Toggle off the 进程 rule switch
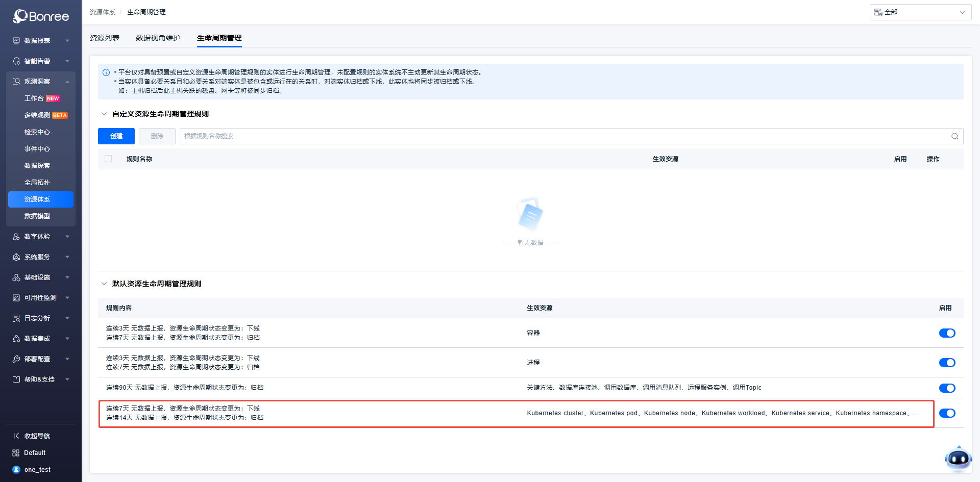Screen dimensions: 980x482 pyautogui.click(x=947, y=363)
